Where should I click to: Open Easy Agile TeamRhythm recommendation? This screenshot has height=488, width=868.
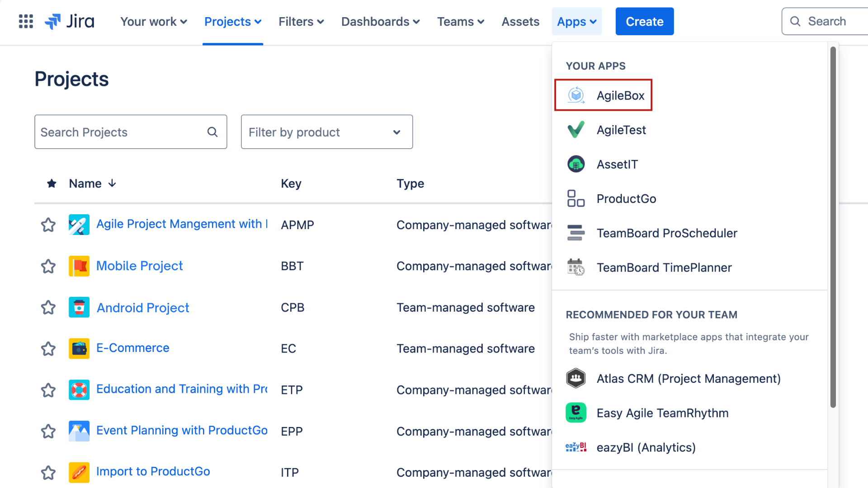point(662,413)
